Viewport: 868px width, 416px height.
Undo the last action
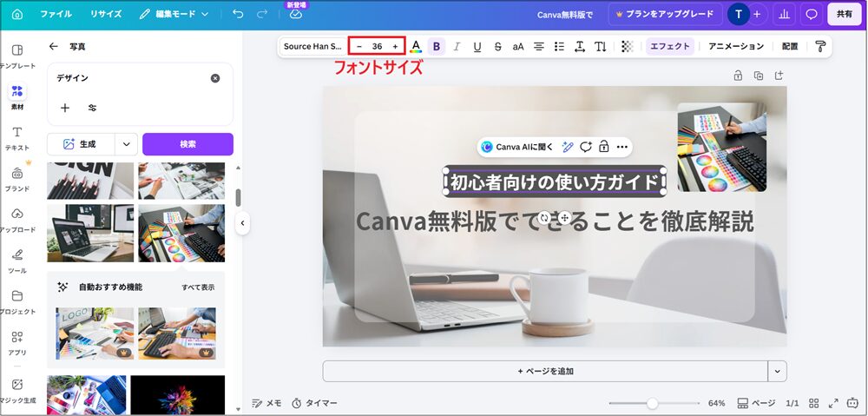click(x=238, y=15)
